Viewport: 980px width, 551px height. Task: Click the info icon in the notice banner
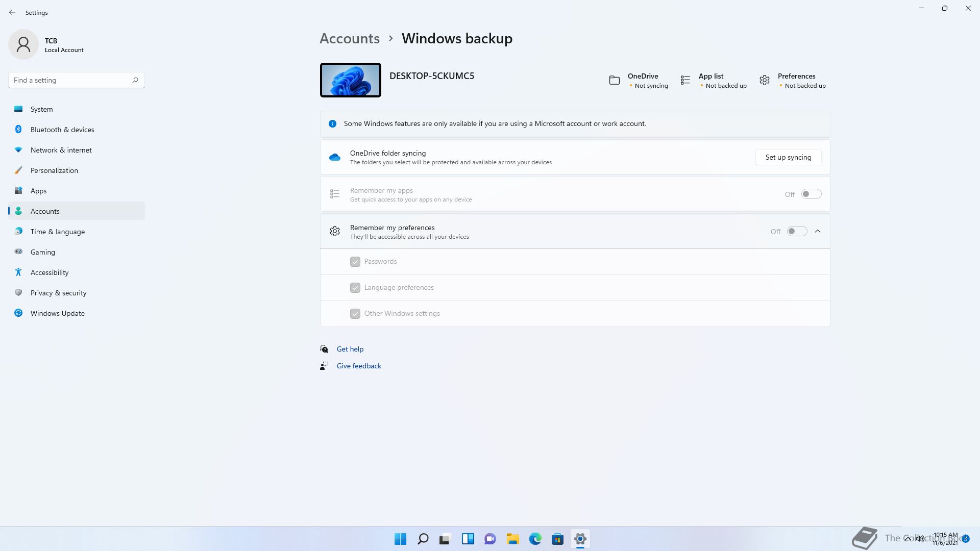(333, 124)
